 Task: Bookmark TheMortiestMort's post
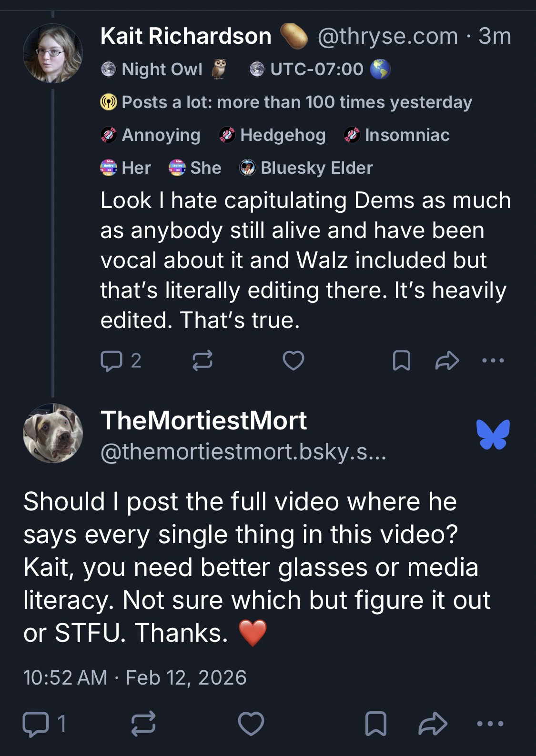[375, 724]
